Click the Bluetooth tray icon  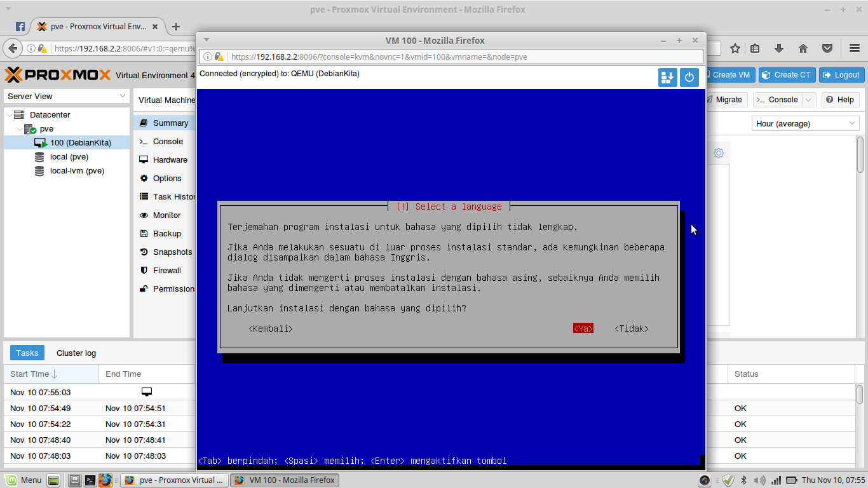click(x=744, y=480)
